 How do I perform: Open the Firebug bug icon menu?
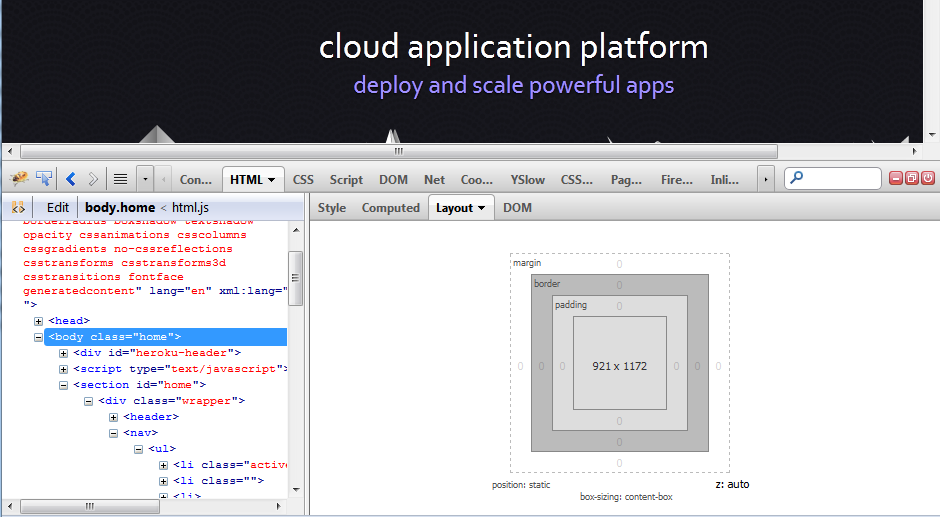19,178
